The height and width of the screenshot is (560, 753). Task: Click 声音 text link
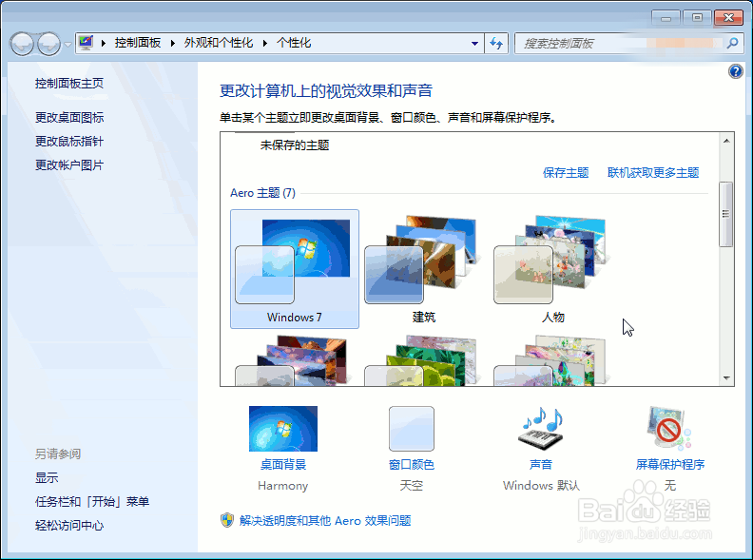tap(541, 464)
